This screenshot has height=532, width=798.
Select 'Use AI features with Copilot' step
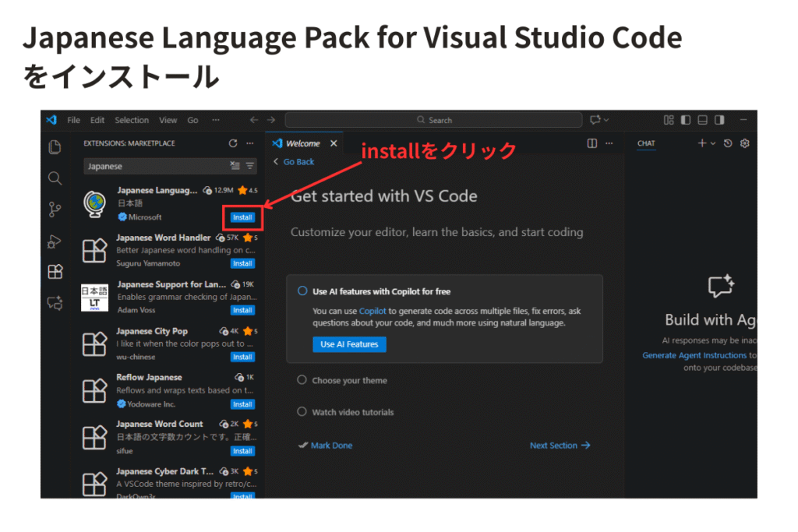point(381,291)
